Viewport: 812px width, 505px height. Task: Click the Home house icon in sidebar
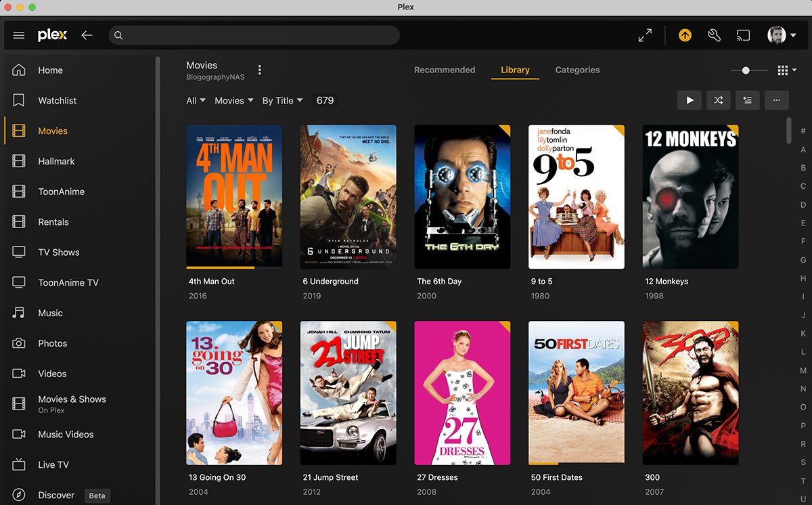(19, 70)
